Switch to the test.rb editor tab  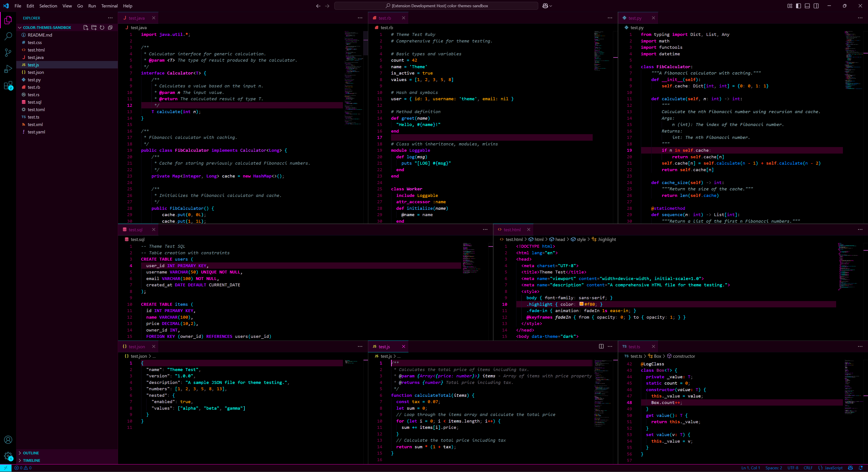click(x=384, y=18)
